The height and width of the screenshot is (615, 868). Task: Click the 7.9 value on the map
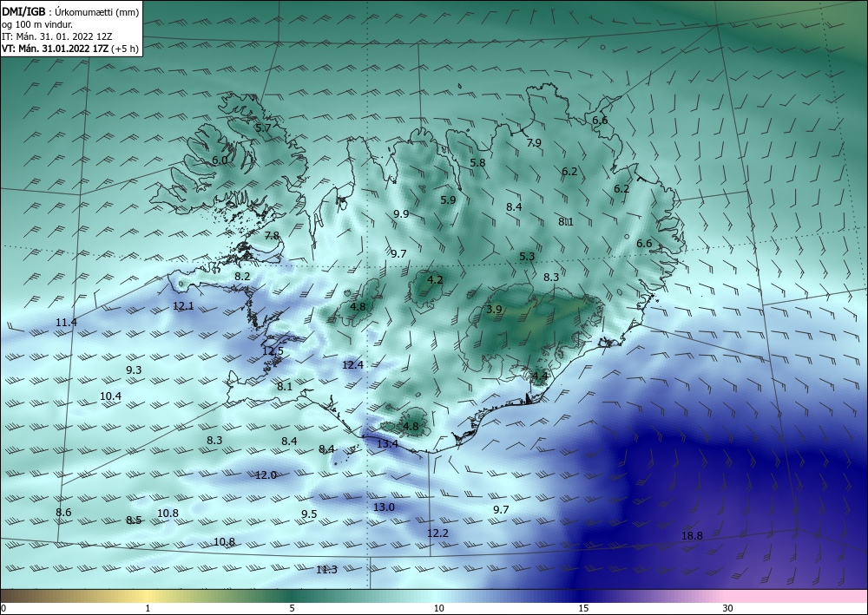point(534,143)
